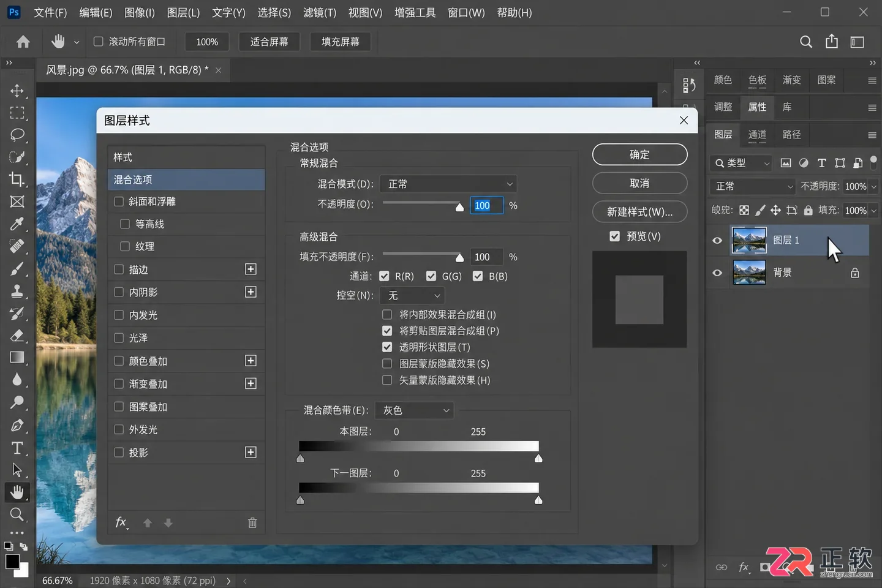Enable the 描边 style checkbox
This screenshot has width=882, height=588.
tap(119, 269)
